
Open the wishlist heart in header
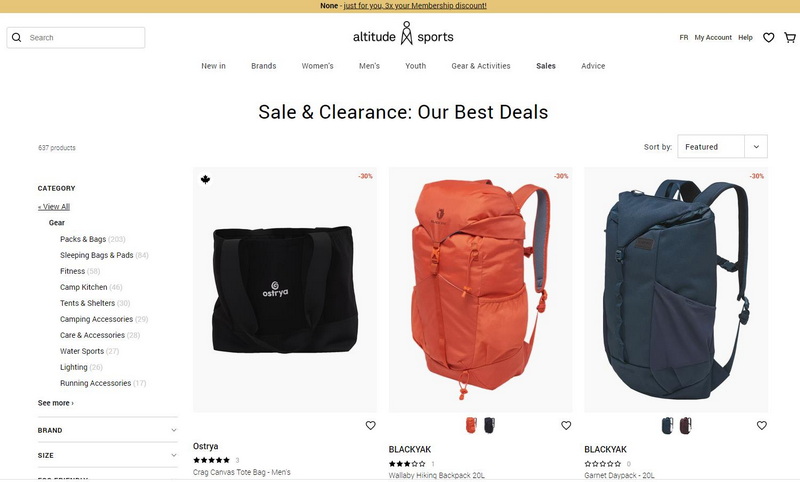tap(768, 38)
